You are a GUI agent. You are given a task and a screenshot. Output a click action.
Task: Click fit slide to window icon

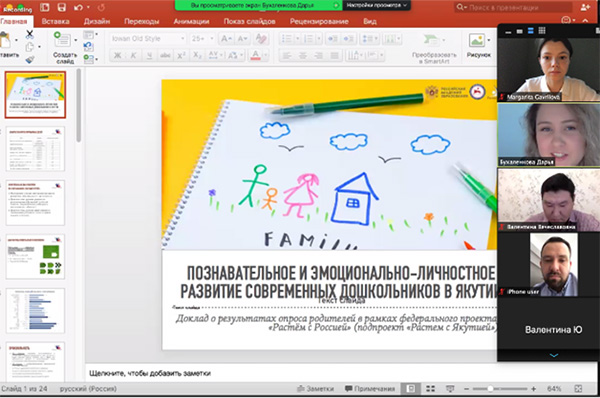click(x=578, y=389)
